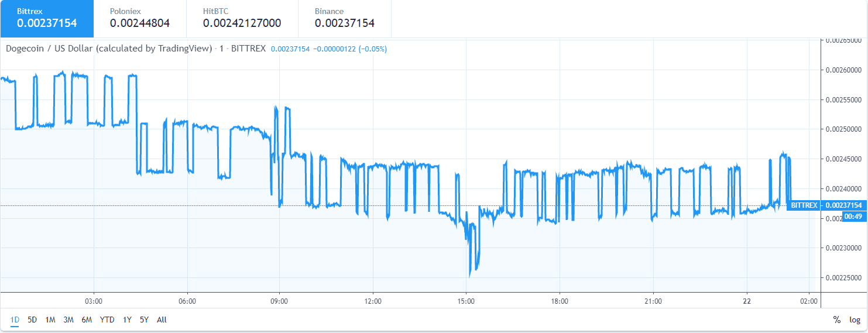
Task: Select the 5Y time range
Action: click(144, 320)
